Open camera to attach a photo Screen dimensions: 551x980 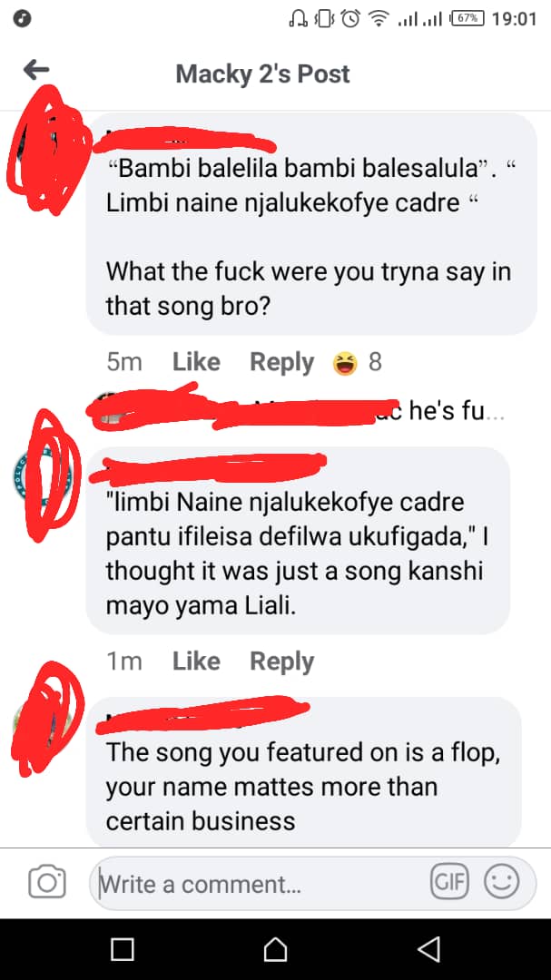pos(47,882)
